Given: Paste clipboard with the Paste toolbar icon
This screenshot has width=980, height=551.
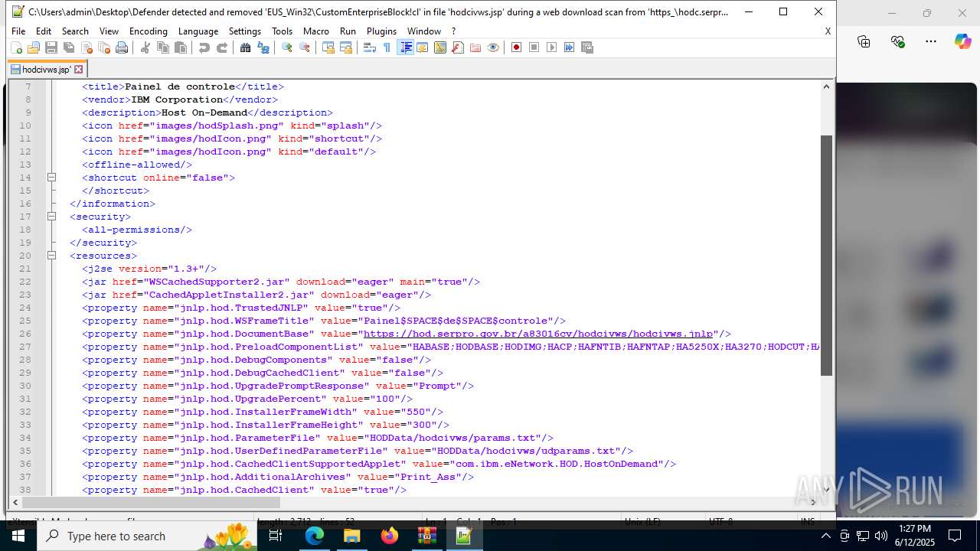Looking at the screenshot, I should coord(180,47).
